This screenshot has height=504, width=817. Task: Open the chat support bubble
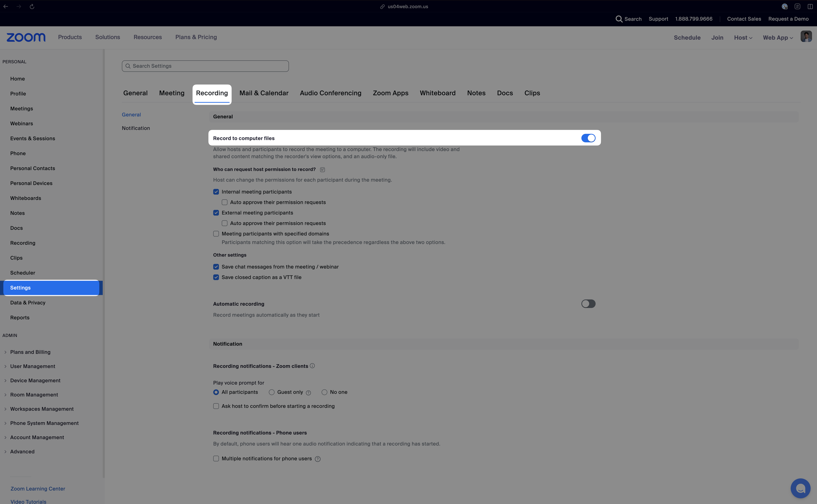click(x=800, y=488)
